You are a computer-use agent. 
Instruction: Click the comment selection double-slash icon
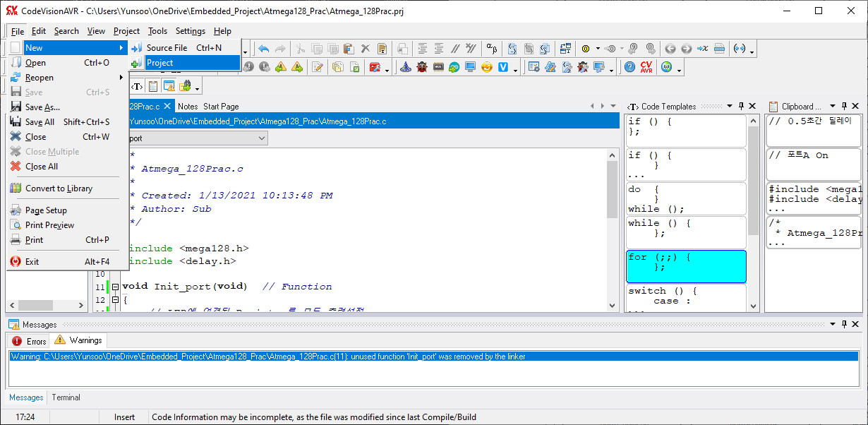pos(456,49)
